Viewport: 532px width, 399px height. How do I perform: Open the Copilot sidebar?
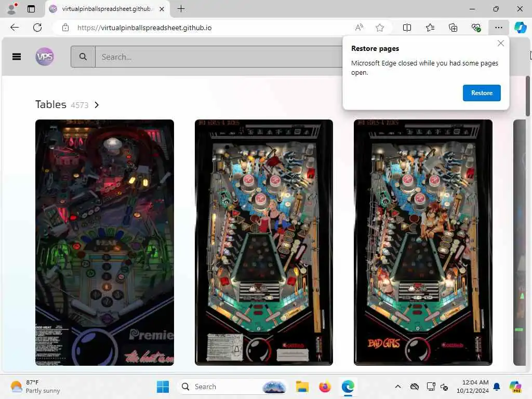[x=520, y=28]
